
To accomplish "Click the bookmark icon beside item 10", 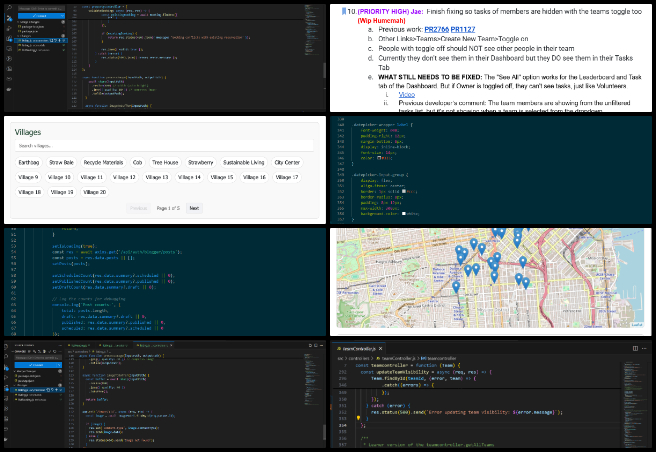I will pos(343,12).
